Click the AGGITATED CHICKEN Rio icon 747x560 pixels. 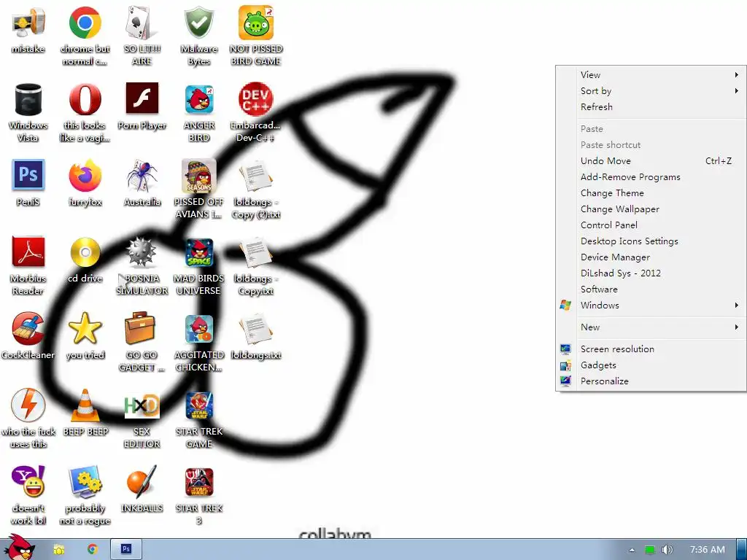(x=199, y=342)
